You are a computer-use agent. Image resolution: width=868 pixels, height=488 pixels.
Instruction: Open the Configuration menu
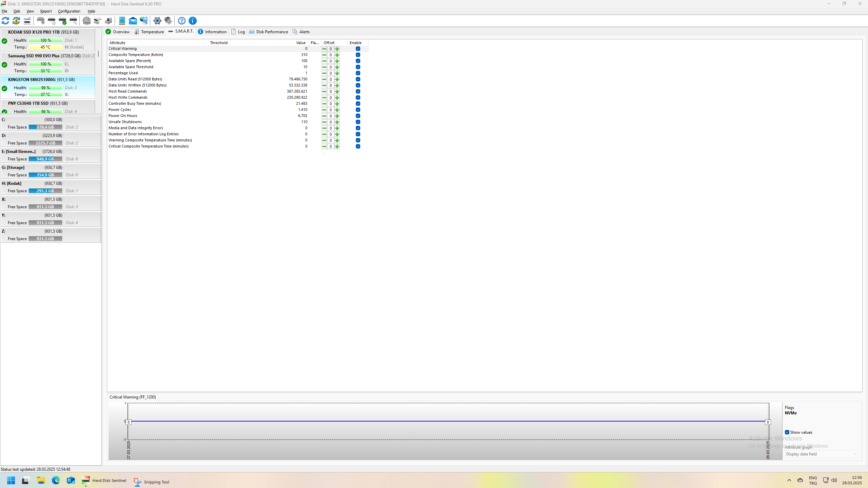pos(69,11)
